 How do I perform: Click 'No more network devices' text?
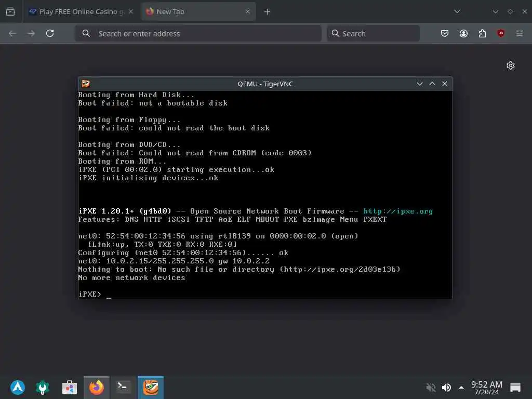point(131,277)
